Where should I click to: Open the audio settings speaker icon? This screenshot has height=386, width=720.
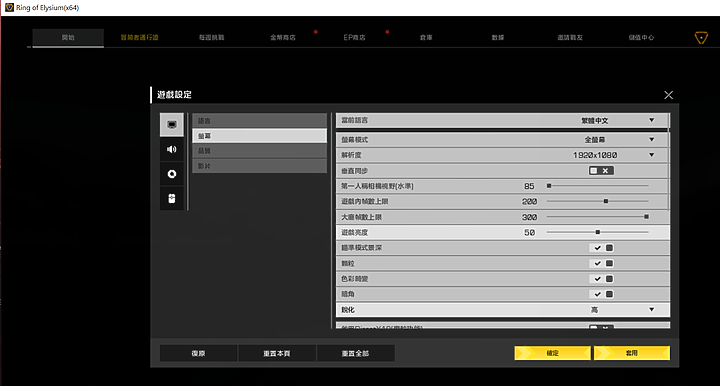(x=172, y=149)
